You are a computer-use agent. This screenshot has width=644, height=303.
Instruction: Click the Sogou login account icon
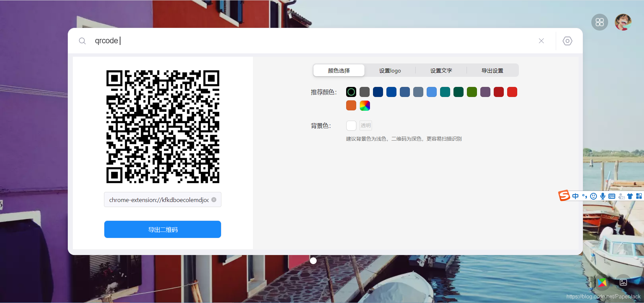[621, 196]
